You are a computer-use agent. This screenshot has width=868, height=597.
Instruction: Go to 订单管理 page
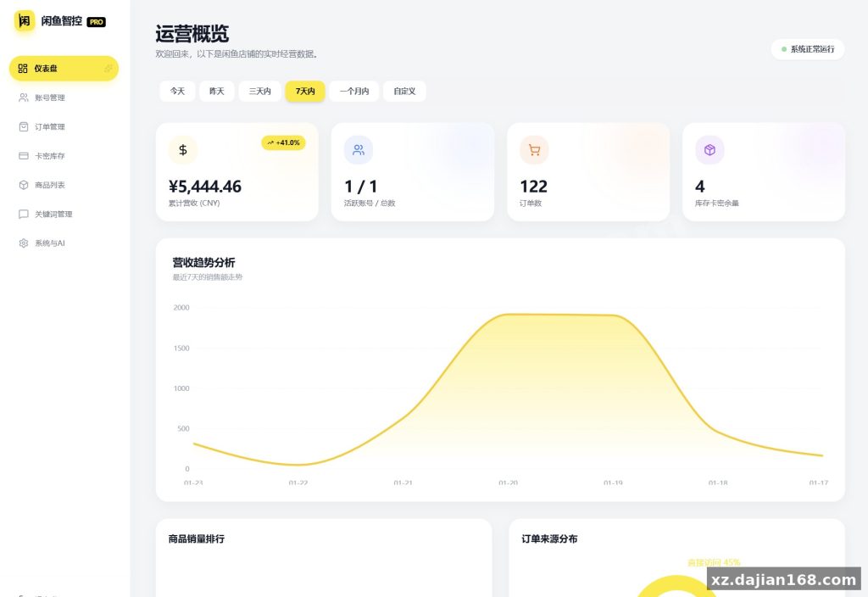pyautogui.click(x=64, y=127)
